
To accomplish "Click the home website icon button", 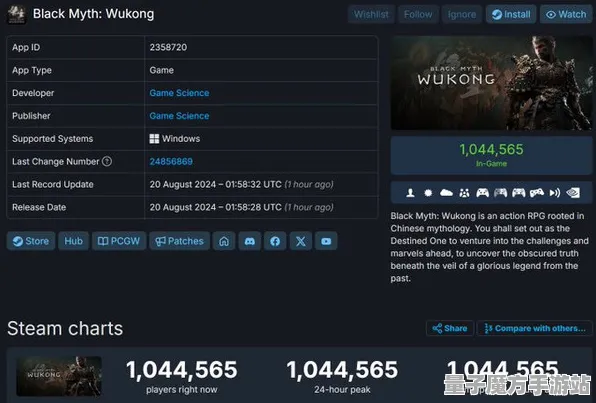I will (x=224, y=241).
